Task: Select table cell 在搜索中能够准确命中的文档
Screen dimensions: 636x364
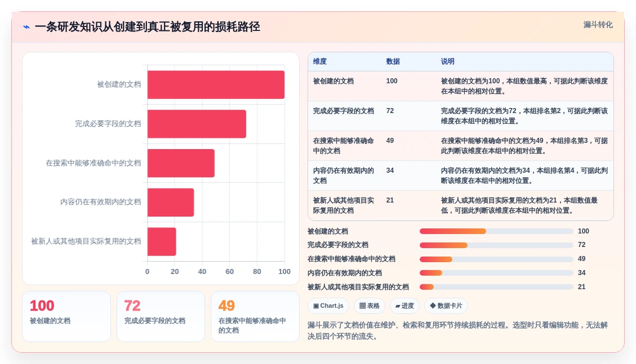Action: (343, 146)
